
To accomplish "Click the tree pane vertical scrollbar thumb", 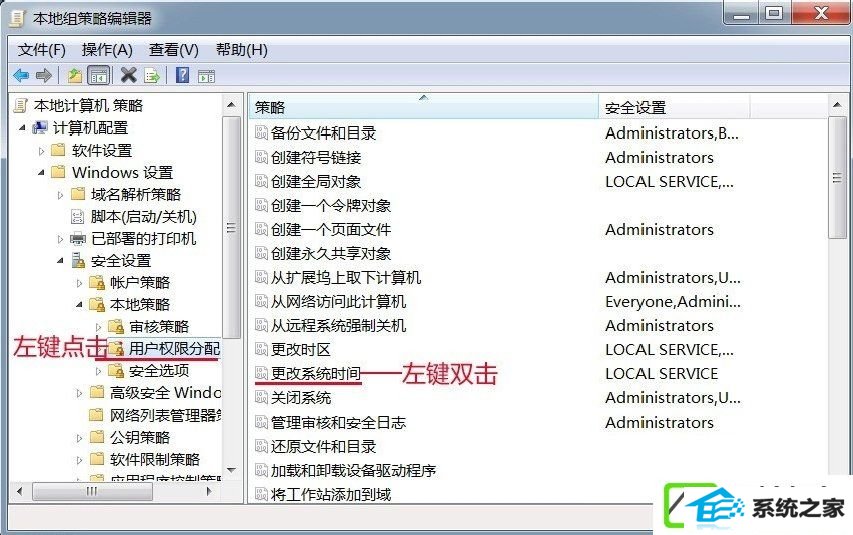I will point(231,227).
